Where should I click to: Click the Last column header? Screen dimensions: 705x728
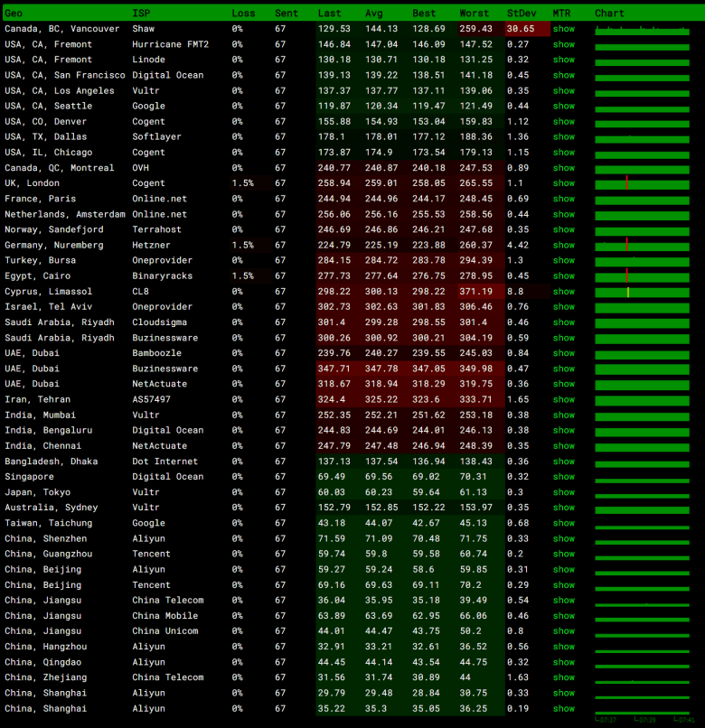coord(330,13)
